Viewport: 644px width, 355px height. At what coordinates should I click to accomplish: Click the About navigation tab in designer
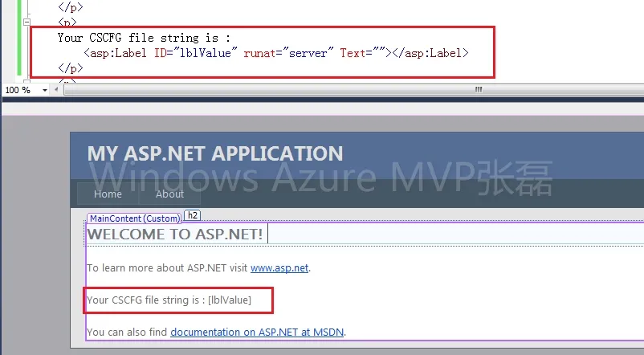point(169,194)
